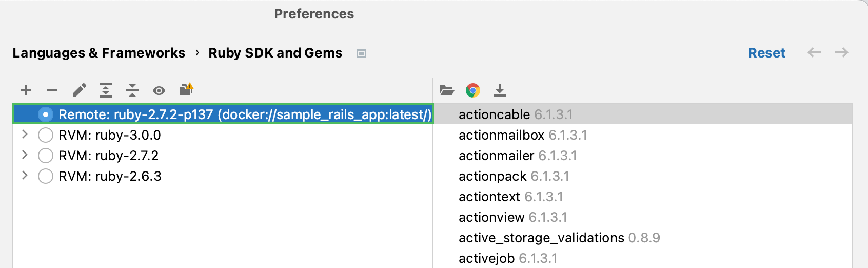Select the actionmailer gem in list
868x268 pixels.
pos(496,156)
